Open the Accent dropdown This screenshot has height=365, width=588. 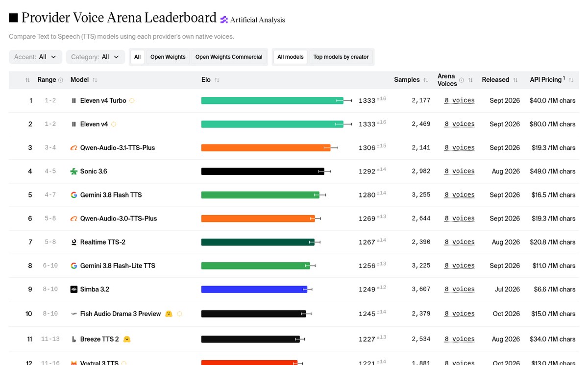point(35,57)
